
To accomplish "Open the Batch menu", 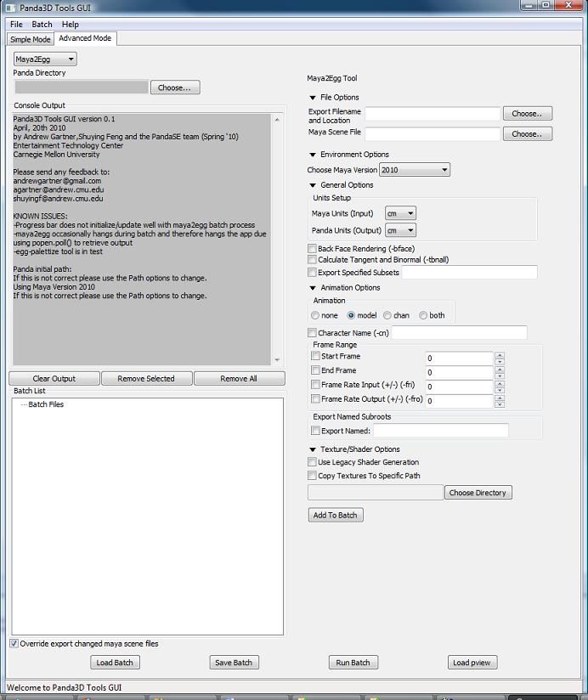I will 42,25.
